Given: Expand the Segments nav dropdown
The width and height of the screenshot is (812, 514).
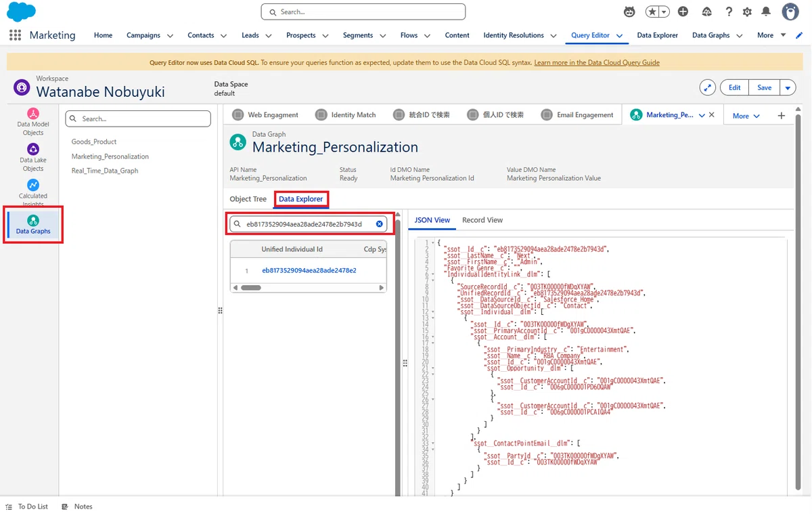Looking at the screenshot, I should pyautogui.click(x=382, y=36).
